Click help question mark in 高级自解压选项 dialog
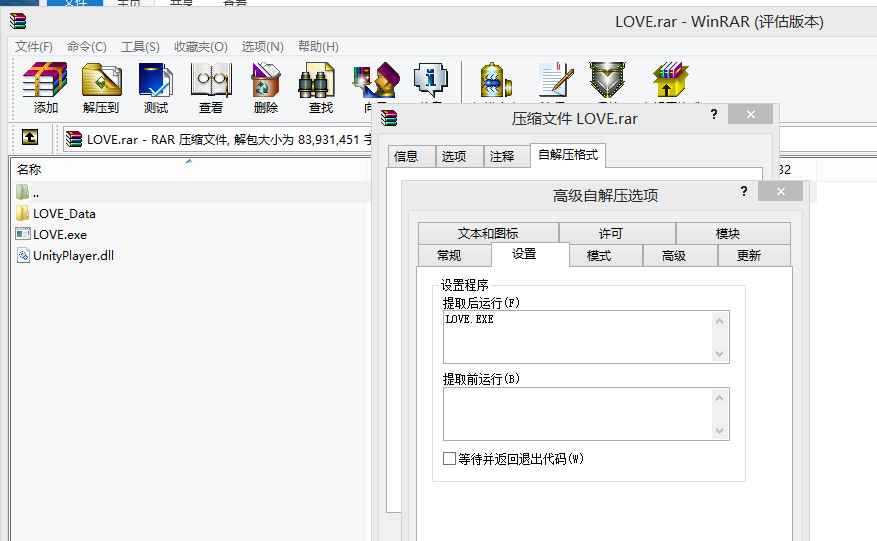Image resolution: width=877 pixels, height=541 pixels. tap(743, 191)
